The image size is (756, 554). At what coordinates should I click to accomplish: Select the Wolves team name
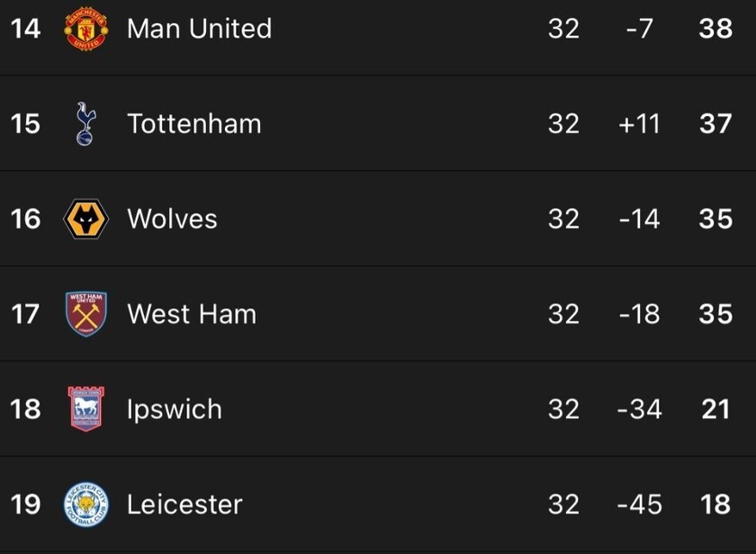(x=172, y=219)
